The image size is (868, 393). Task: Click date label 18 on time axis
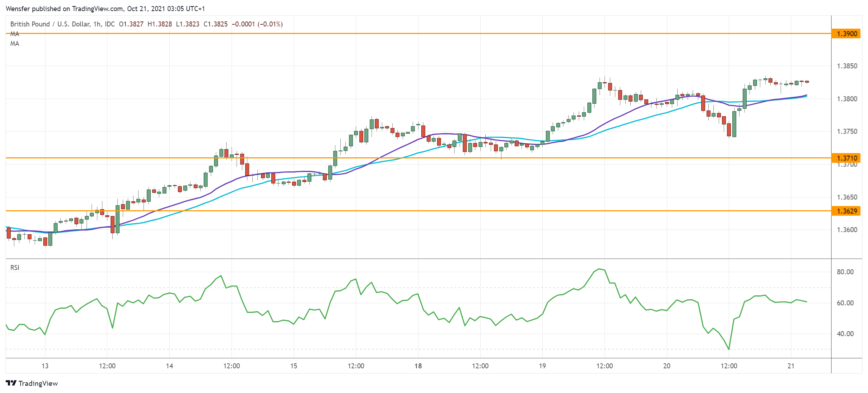[418, 366]
